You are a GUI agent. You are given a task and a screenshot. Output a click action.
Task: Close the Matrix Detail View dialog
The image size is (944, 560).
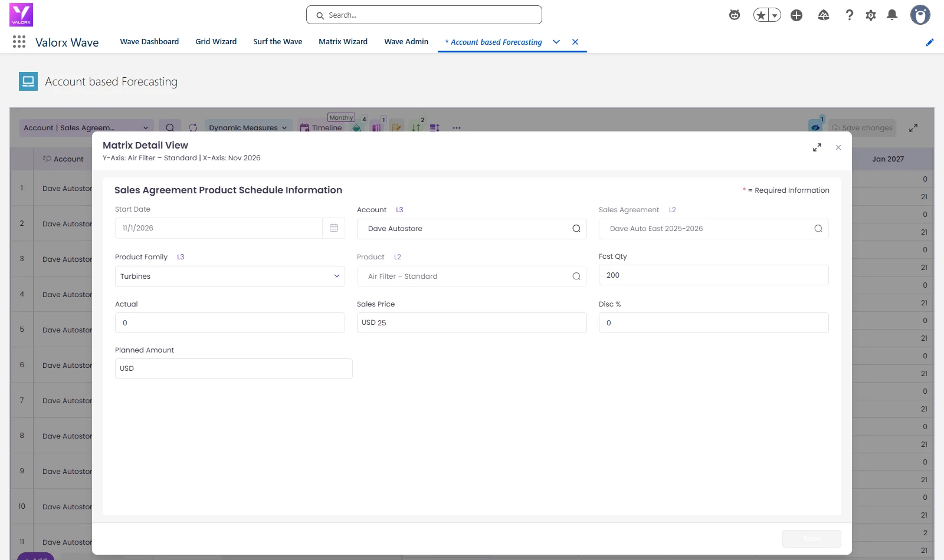pos(838,147)
